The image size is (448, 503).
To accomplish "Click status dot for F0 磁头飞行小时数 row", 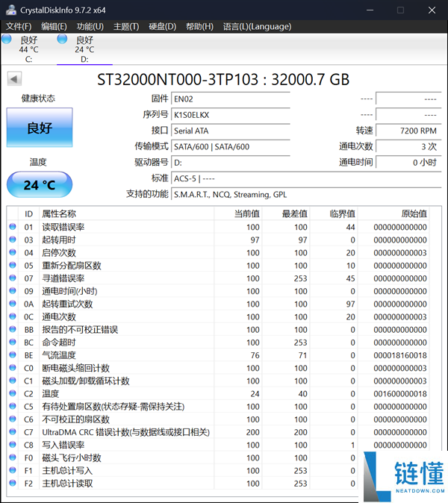I will click(13, 457).
